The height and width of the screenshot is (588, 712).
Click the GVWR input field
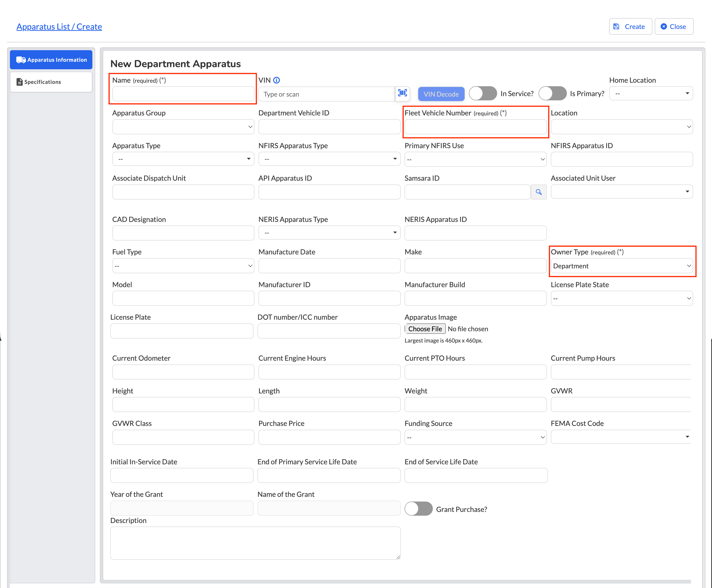(621, 405)
